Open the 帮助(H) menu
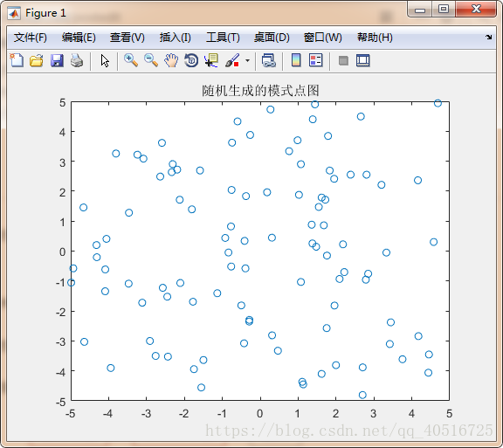This screenshot has width=503, height=448. tap(375, 38)
